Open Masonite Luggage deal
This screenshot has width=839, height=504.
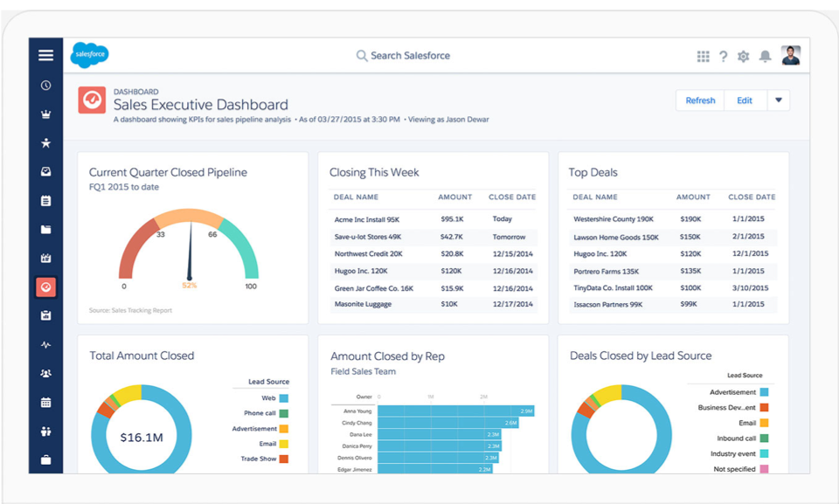tap(363, 304)
